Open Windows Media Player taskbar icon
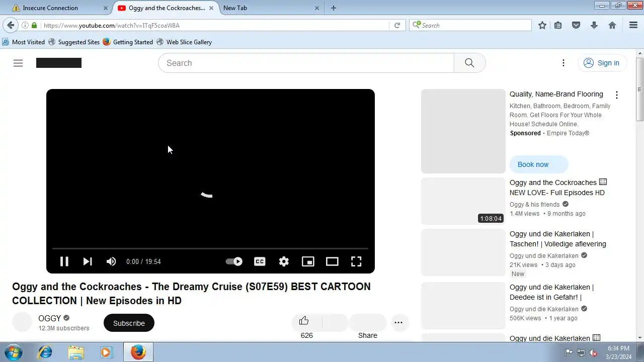Screen dimensions: 644x362 click(x=106, y=352)
